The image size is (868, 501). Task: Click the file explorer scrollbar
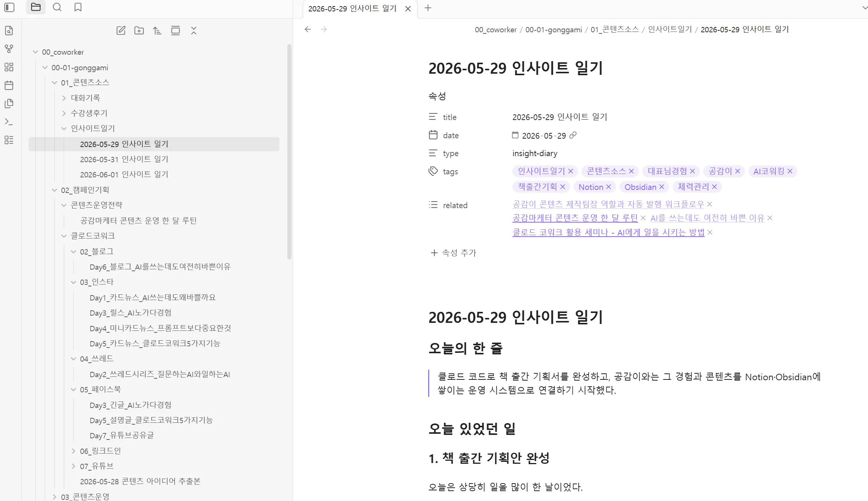point(290,152)
